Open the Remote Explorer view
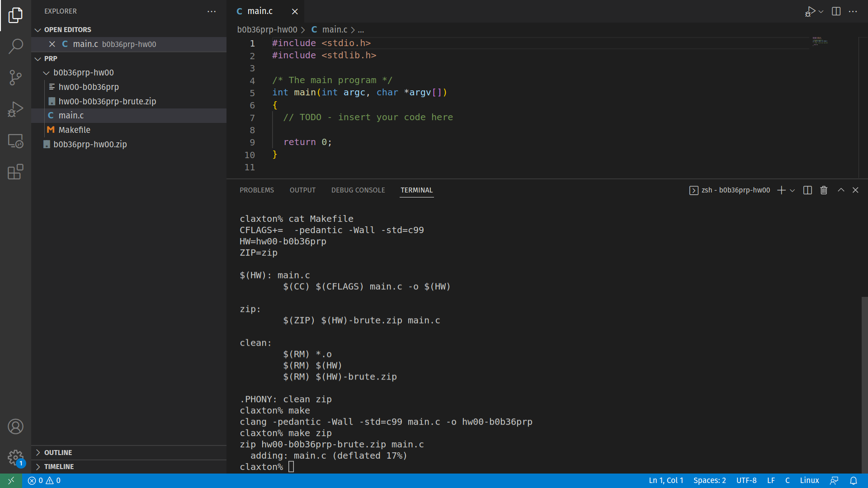This screenshot has height=488, width=868. pyautogui.click(x=15, y=141)
